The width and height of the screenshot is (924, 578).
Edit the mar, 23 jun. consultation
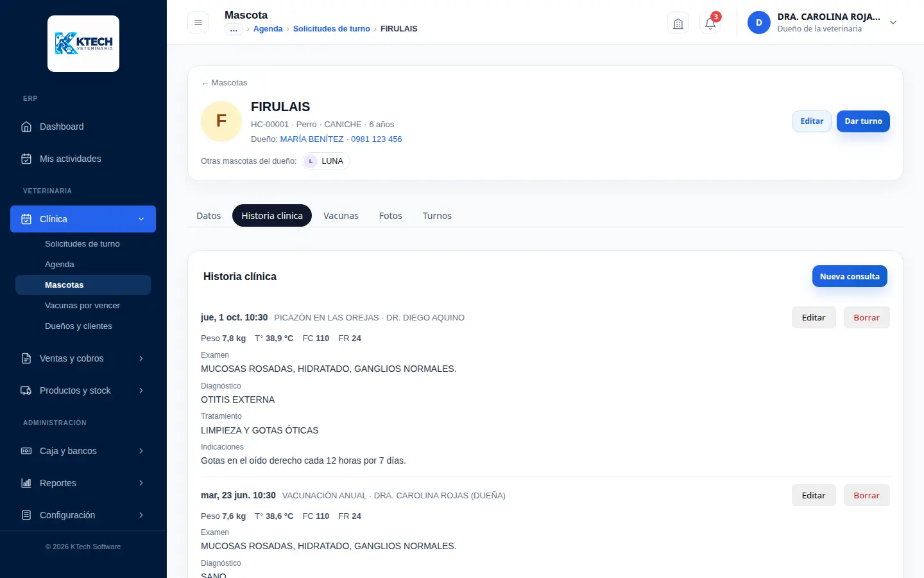click(814, 495)
